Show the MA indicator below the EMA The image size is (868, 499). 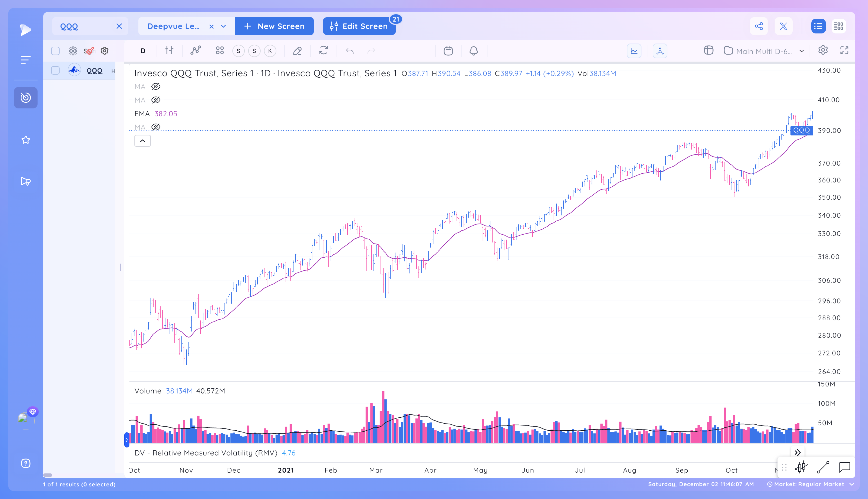156,127
